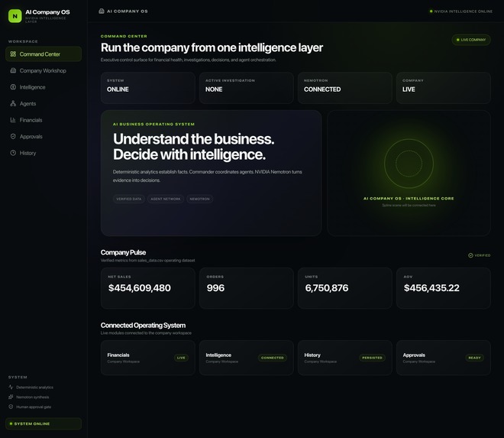Click the Company Workshop sidebar icon
The image size is (504, 438).
point(13,70)
